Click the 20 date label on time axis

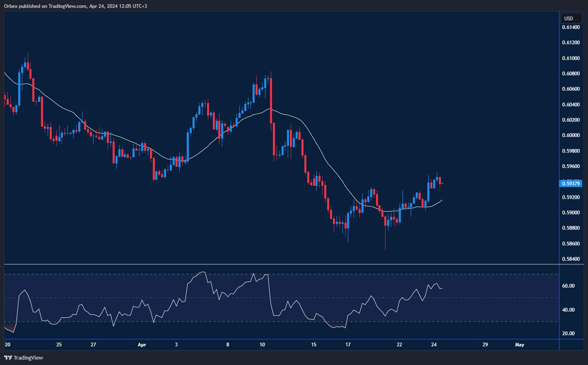[x=7, y=345]
